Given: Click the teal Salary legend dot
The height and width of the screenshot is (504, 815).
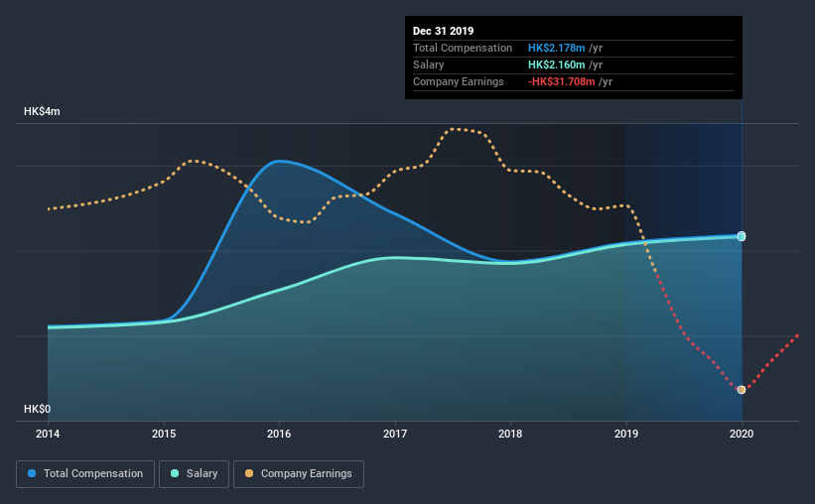Looking at the screenshot, I should click(x=175, y=473).
